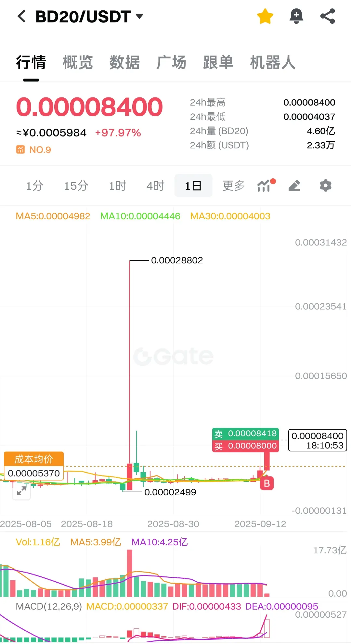Select the 成本均价 cost price label
The image size is (351, 644).
pyautogui.click(x=34, y=459)
